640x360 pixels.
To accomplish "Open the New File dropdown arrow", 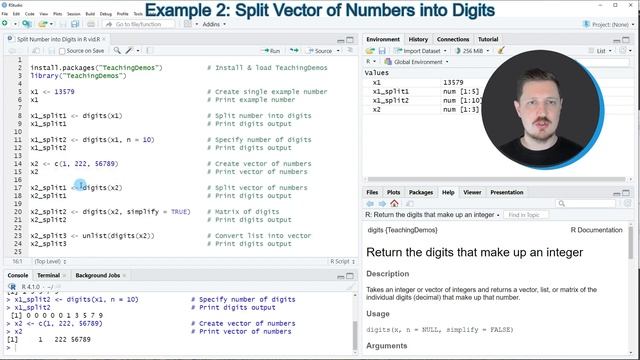I will click(x=15, y=24).
